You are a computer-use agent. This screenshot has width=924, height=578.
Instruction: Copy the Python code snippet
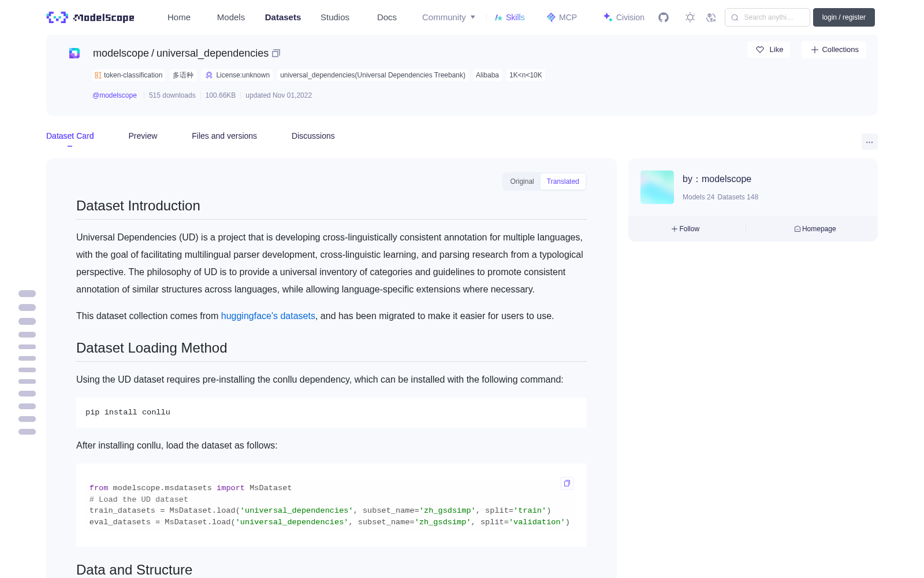567,483
